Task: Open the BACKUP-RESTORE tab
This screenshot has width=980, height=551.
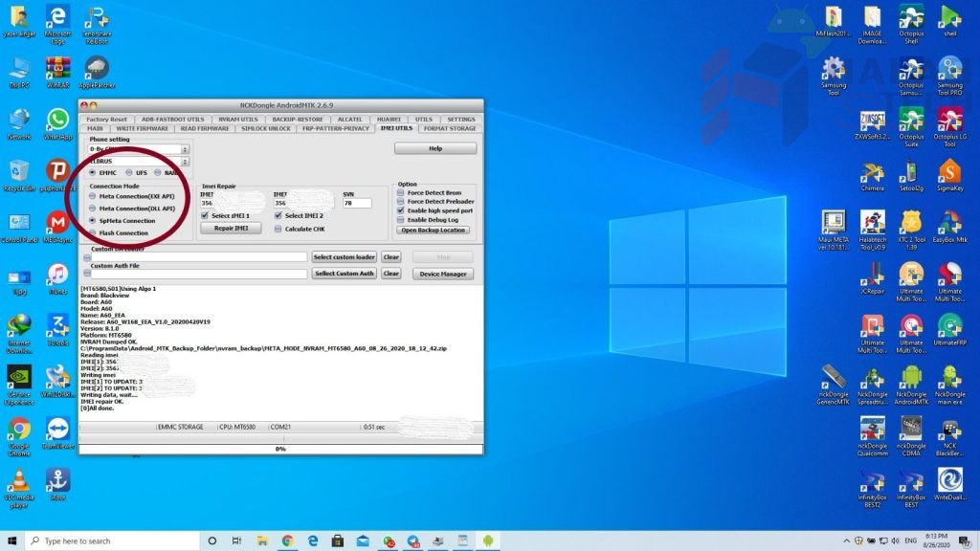Action: pyautogui.click(x=298, y=120)
